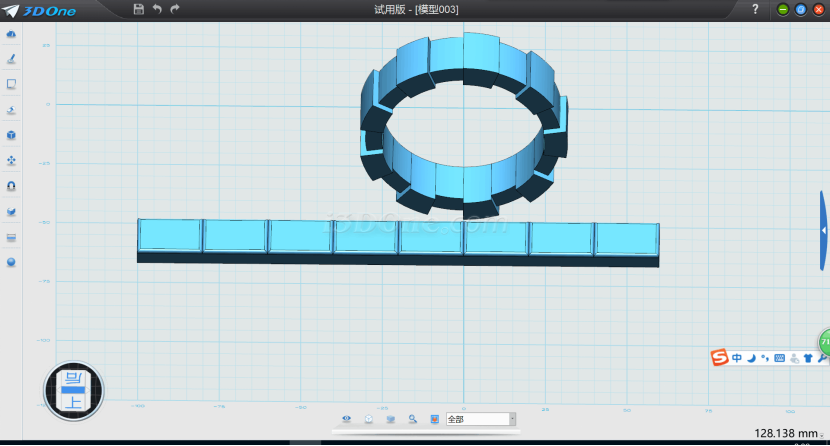
Task: Switch Sogou input mode via 中 button
Action: click(737, 357)
